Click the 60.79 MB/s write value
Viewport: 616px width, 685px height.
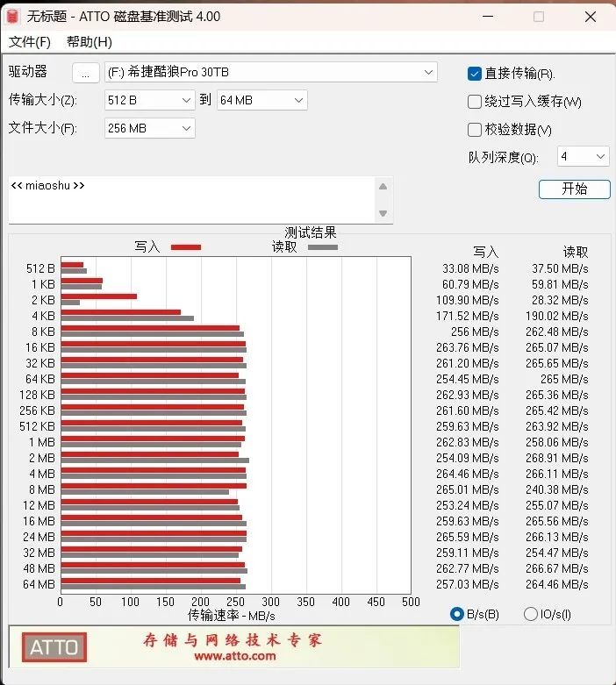point(470,284)
